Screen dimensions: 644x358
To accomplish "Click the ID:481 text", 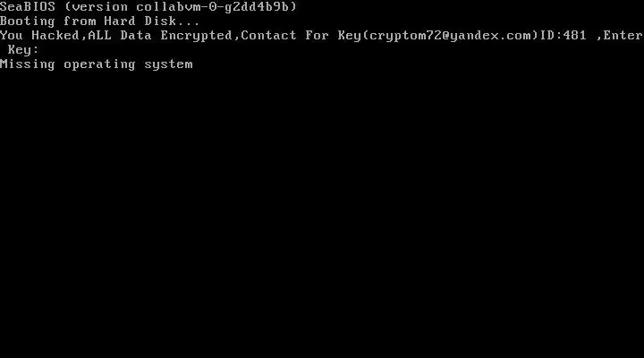I will [x=563, y=35].
